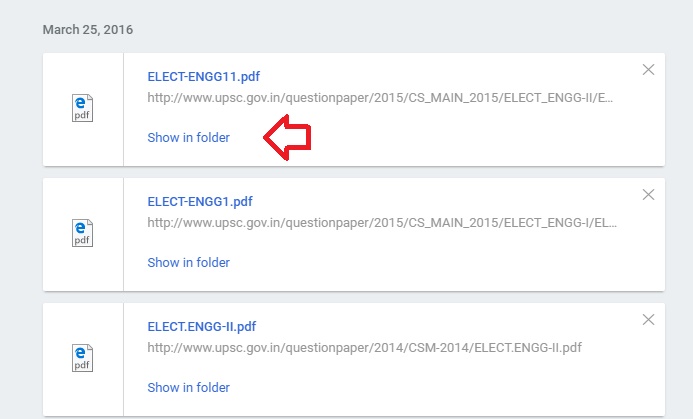Open the ELECT.ENGG-II.pdf file name link
The width and height of the screenshot is (693, 419).
click(x=202, y=326)
